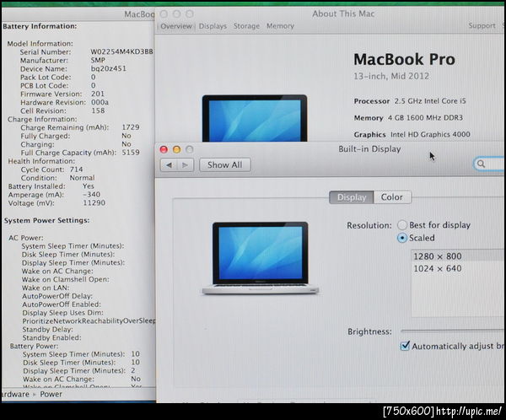Viewport: 506px width, 420px height.
Task: Click the search field in Built-in Display
Action: click(x=489, y=164)
